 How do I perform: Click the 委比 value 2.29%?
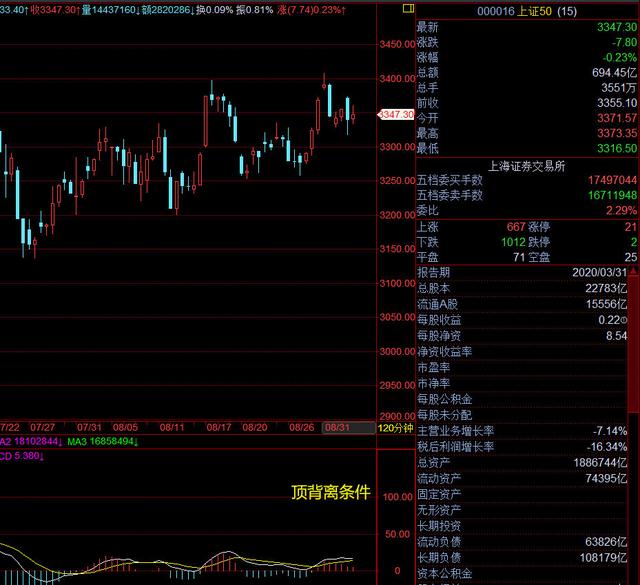621,211
